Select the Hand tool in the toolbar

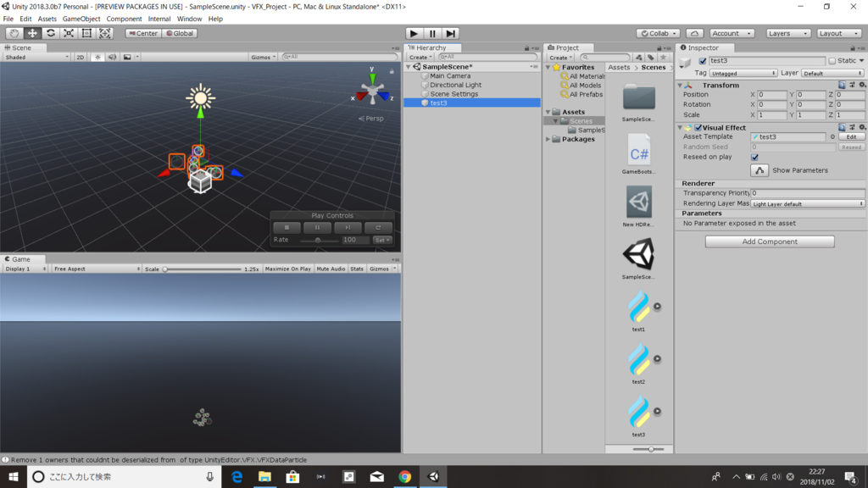click(14, 33)
